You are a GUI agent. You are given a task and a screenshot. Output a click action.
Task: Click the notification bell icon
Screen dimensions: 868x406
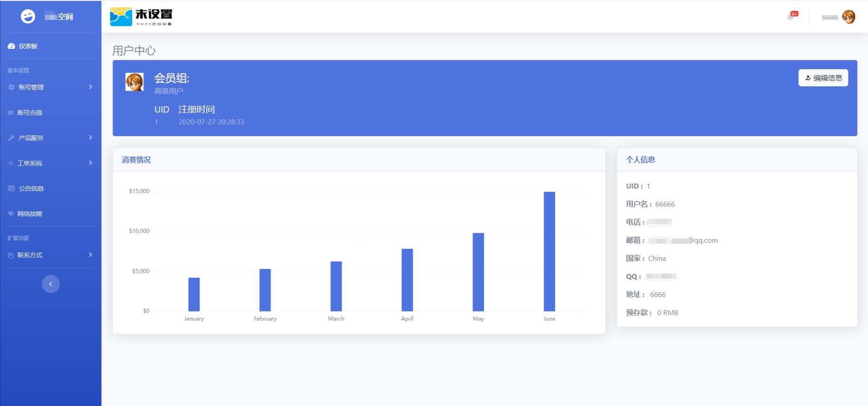pyautogui.click(x=791, y=17)
